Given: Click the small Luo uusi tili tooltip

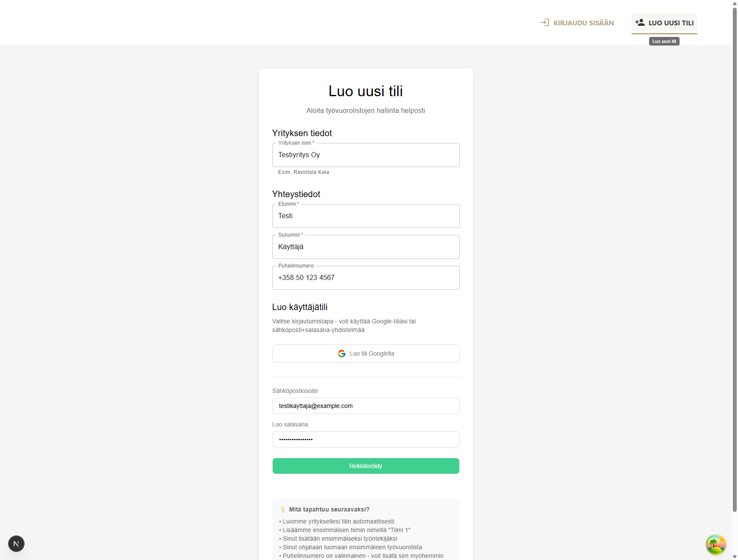Looking at the screenshot, I should click(664, 41).
